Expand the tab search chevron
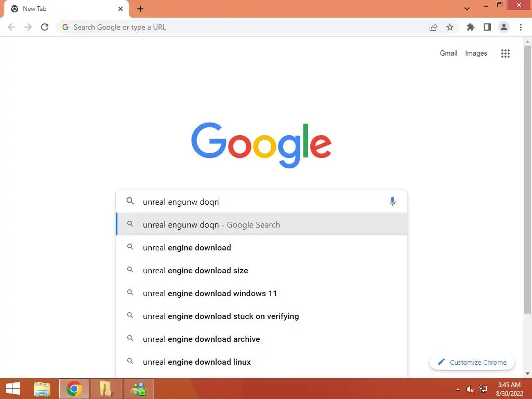Image resolution: width=532 pixels, height=399 pixels. [467, 9]
